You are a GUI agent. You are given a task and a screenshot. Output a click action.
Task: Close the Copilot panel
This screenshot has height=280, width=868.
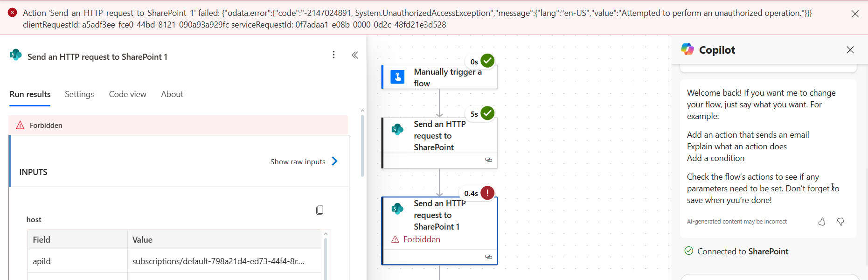(850, 50)
